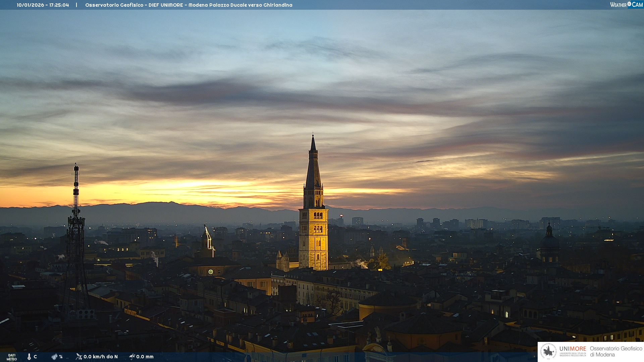Click the humidity percent label

point(61,357)
